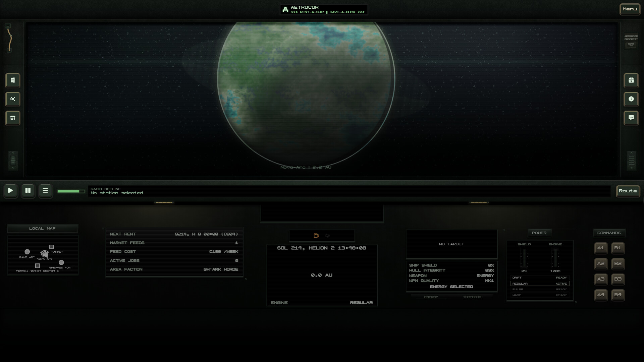
Task: Select the square market marker above Nova-Arc
Action: (x=51, y=247)
